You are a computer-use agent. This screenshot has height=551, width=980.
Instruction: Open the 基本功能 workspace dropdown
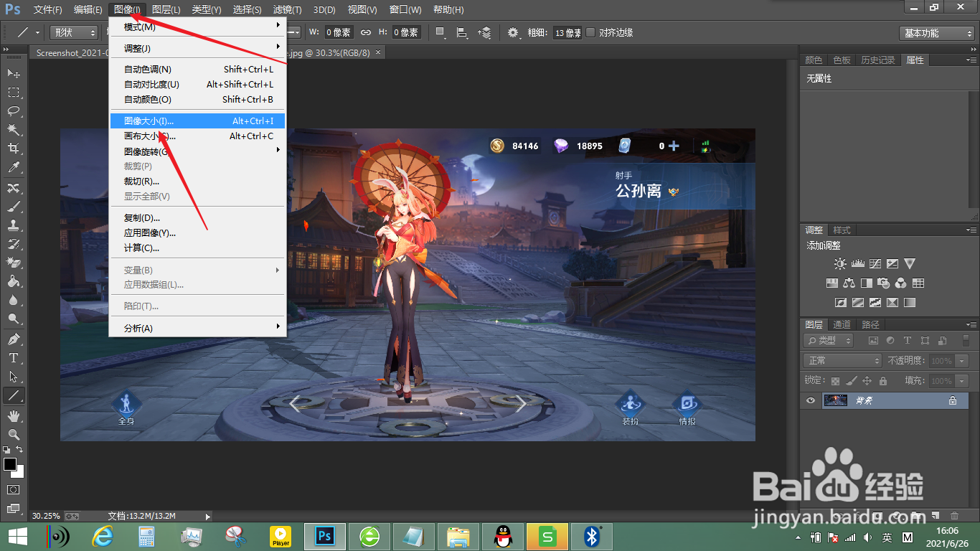point(936,33)
